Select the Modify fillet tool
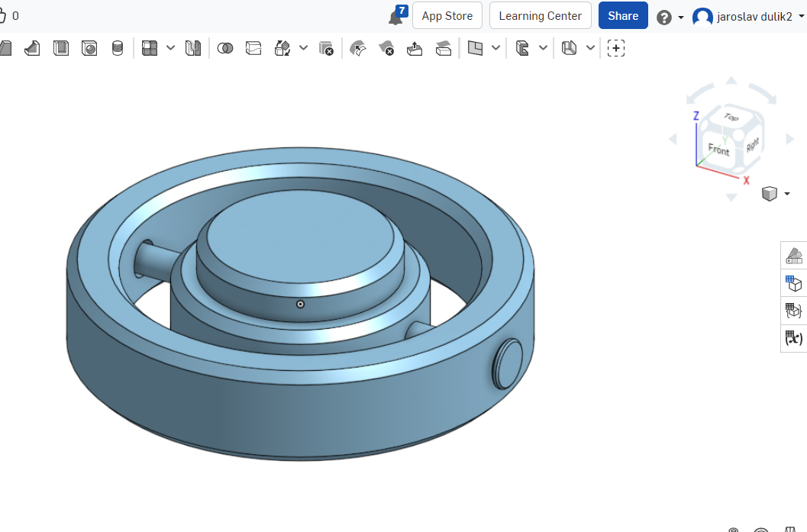This screenshot has height=532, width=807. 358,48
